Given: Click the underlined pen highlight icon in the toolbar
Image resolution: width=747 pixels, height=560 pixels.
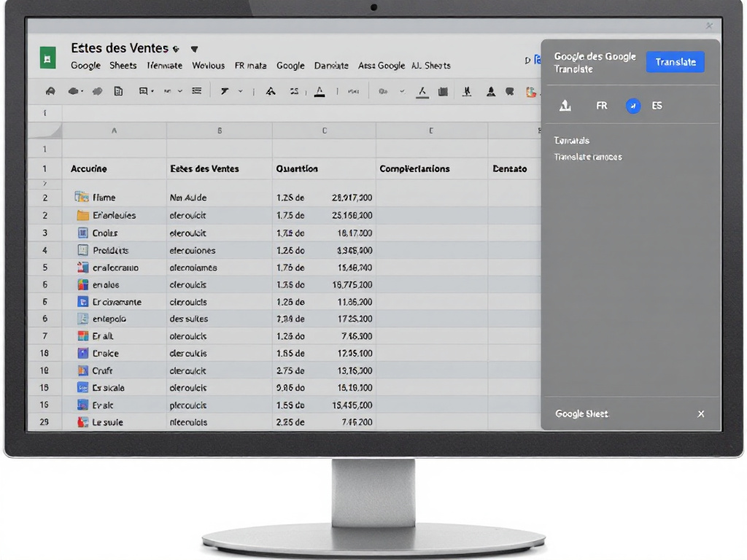Looking at the screenshot, I should point(422,92).
